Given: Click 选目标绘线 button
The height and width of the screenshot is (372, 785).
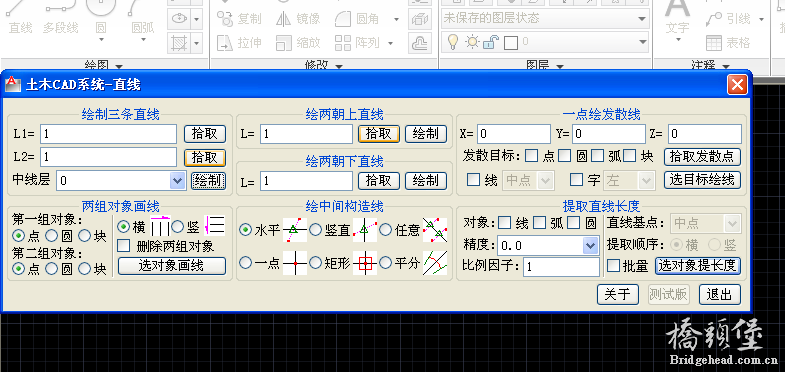Looking at the screenshot, I should tap(702, 180).
